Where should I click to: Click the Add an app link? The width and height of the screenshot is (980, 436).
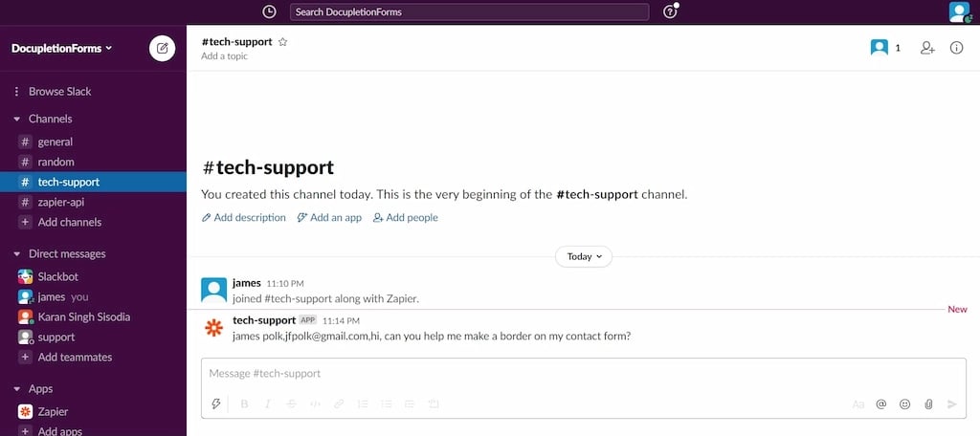point(329,218)
